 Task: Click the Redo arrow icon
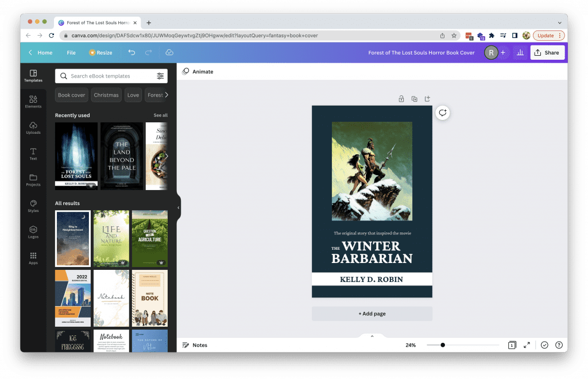(148, 52)
